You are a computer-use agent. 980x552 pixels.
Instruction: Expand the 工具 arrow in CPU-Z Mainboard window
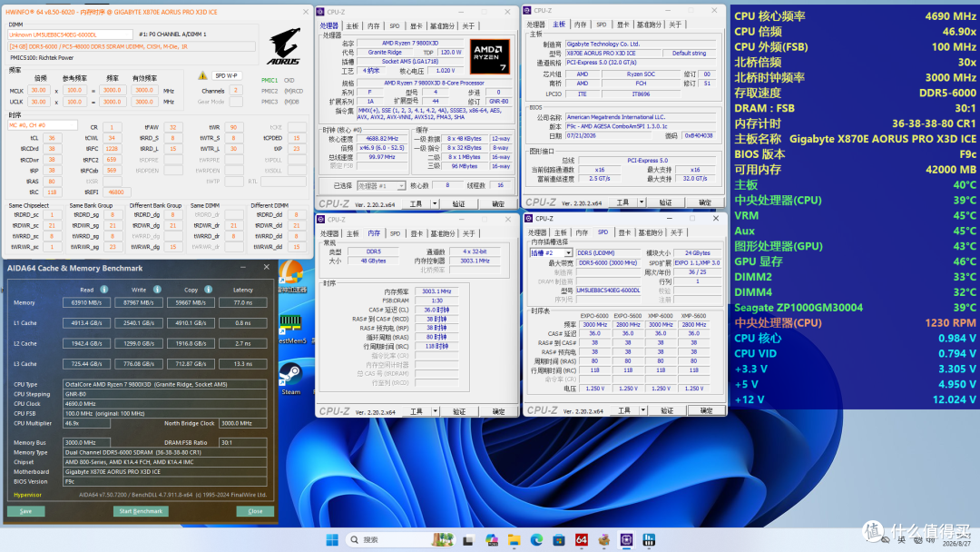click(x=642, y=202)
